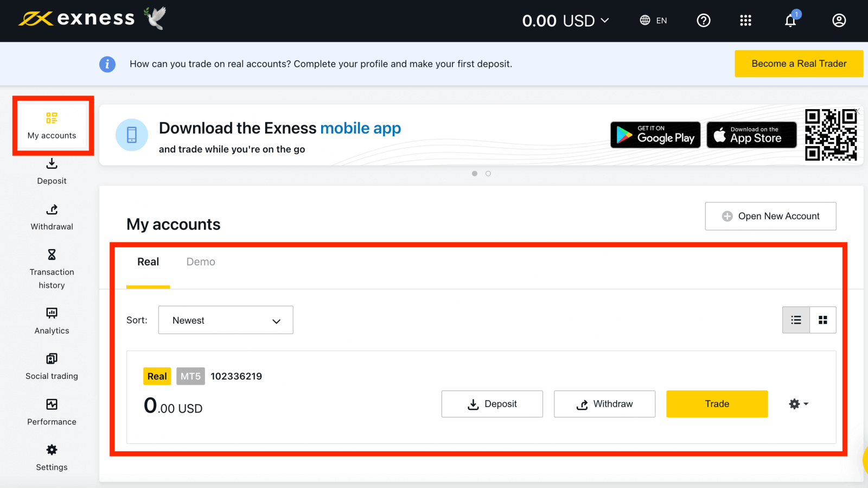Select the Real accounts tab
Viewport: 868px width, 488px height.
click(x=148, y=262)
